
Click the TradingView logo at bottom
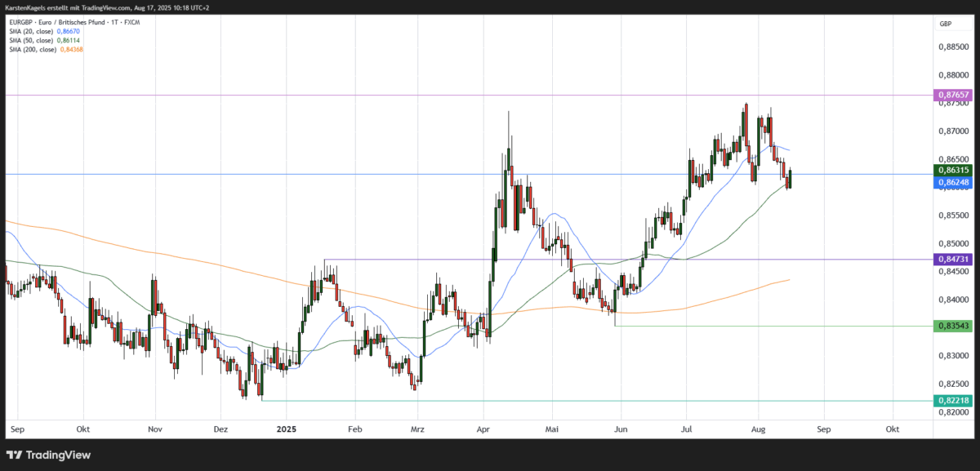(49, 455)
